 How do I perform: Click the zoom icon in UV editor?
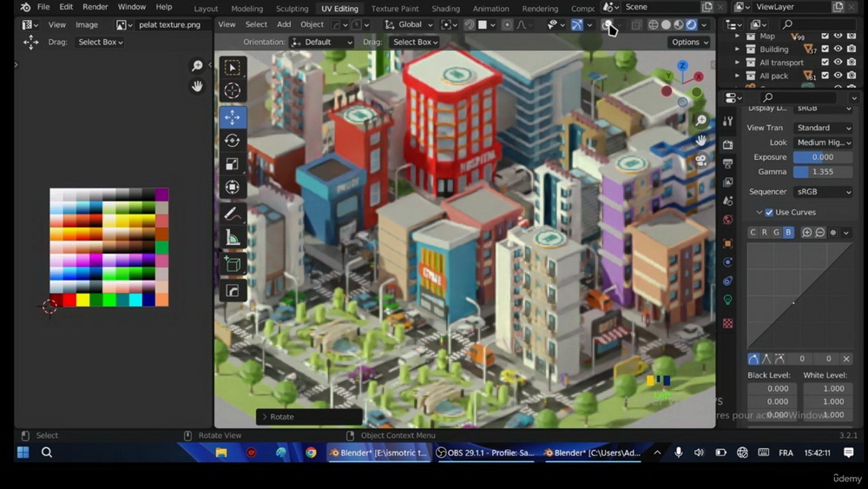197,67
